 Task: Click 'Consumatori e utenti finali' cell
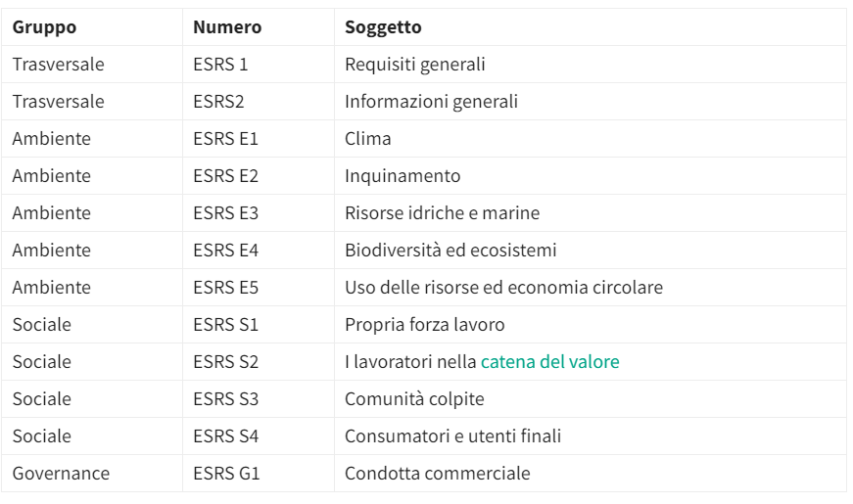tap(452, 436)
